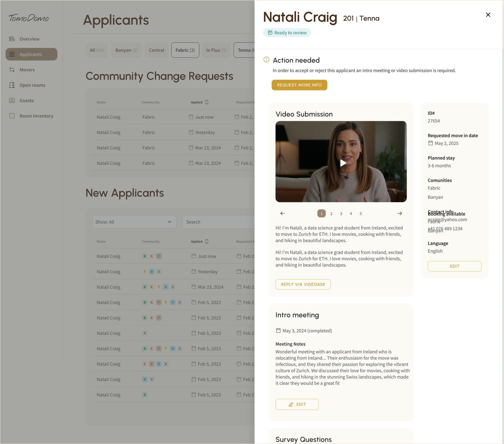The height and width of the screenshot is (444, 504).
Task: Click Request More Info button
Action: click(299, 85)
